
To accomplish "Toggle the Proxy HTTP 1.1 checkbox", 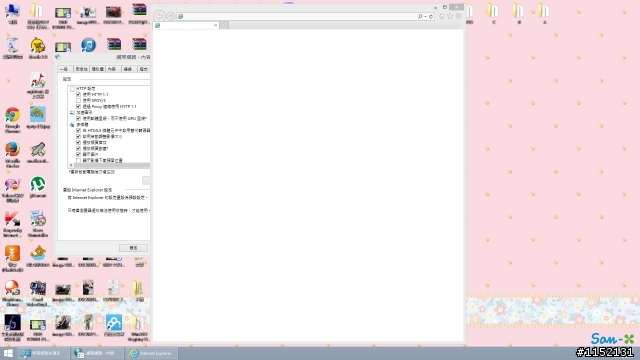I will pyautogui.click(x=78, y=107).
